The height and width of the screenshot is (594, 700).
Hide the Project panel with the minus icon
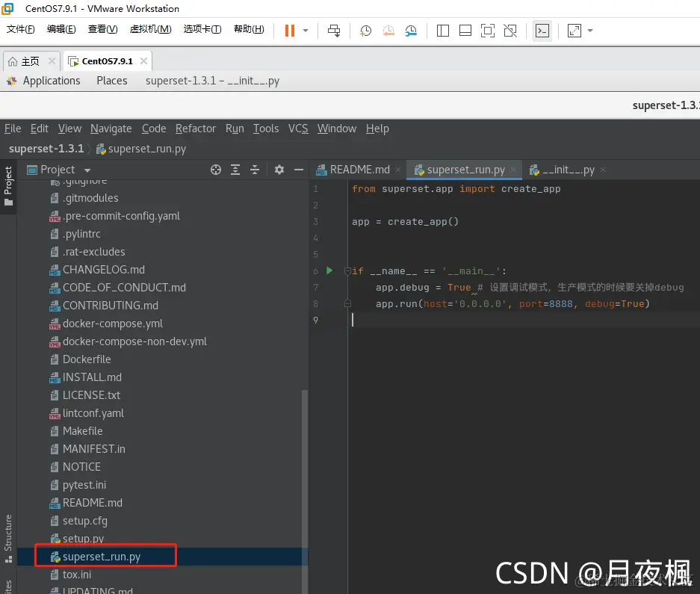click(299, 170)
